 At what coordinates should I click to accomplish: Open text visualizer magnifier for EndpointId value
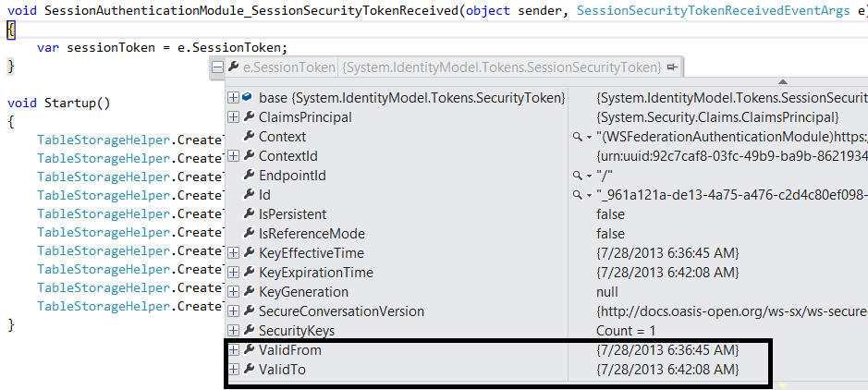click(577, 176)
